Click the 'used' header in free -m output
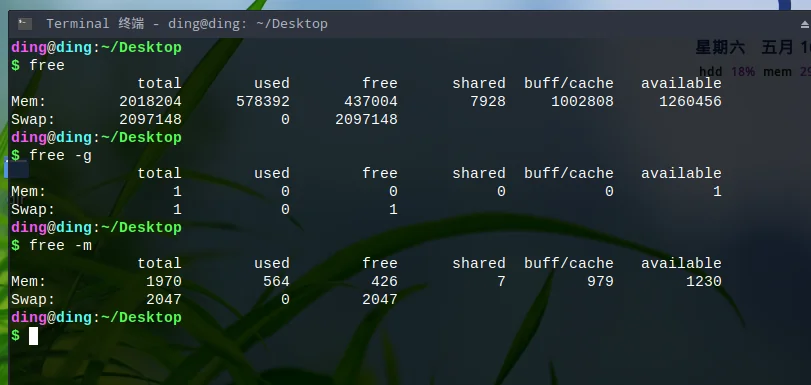Screen dimensions: 811x385 tap(272, 263)
